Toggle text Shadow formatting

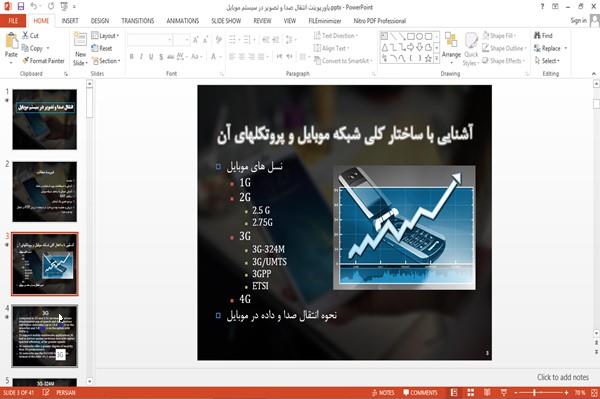[x=161, y=57]
